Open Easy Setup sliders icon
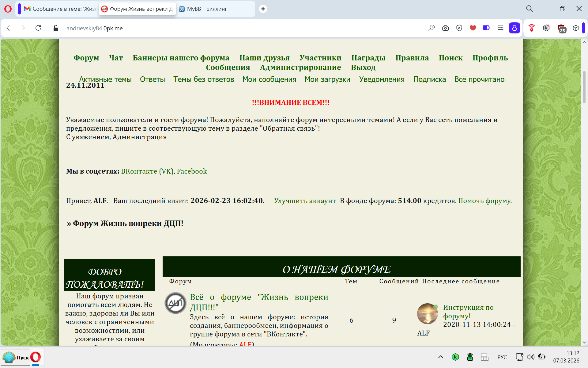The width and height of the screenshot is (588, 368). coord(500,28)
